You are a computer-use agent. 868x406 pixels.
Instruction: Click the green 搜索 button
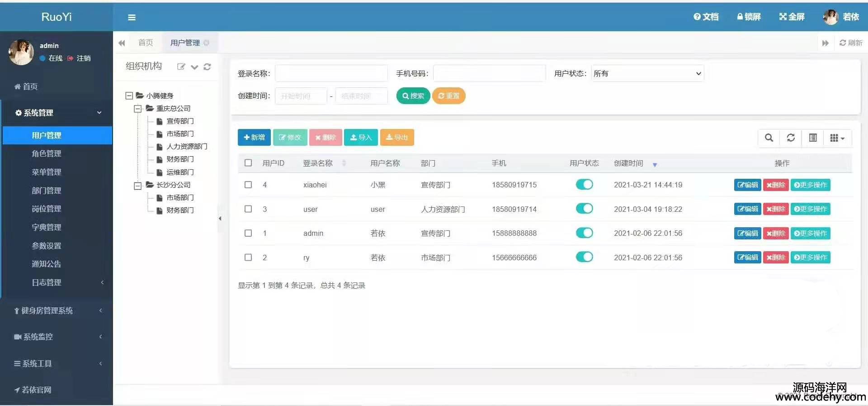pos(413,96)
